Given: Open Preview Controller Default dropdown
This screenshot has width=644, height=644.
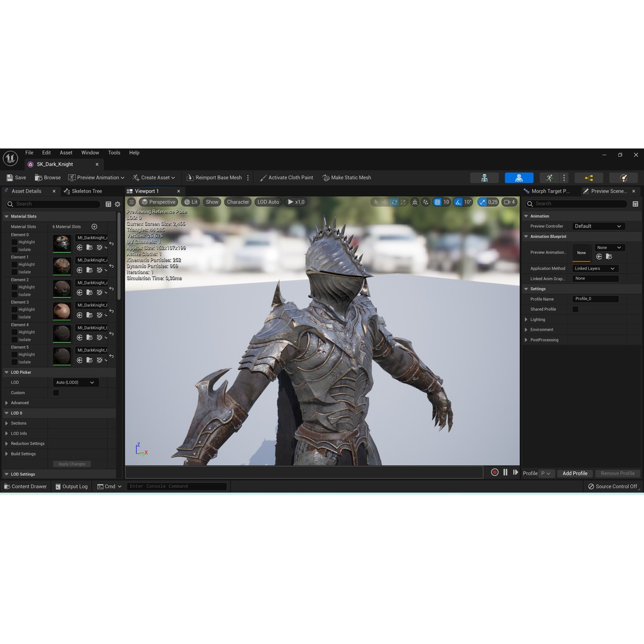Looking at the screenshot, I should [599, 227].
